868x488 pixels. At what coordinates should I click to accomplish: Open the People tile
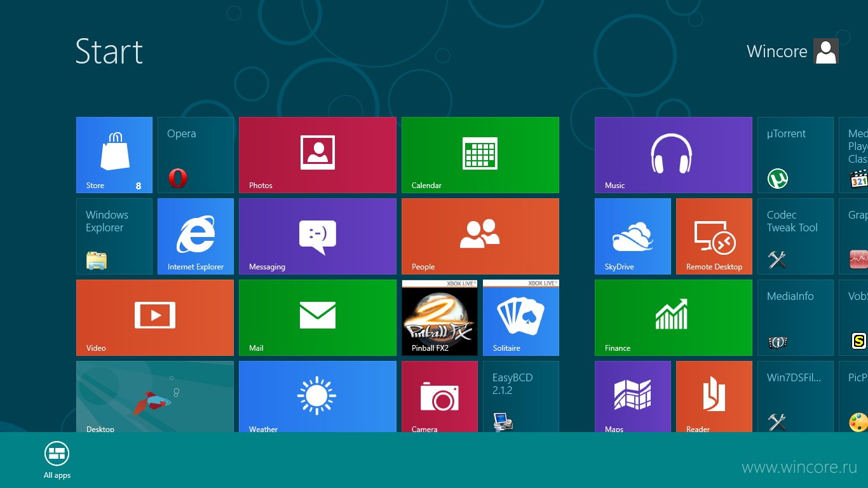[480, 236]
